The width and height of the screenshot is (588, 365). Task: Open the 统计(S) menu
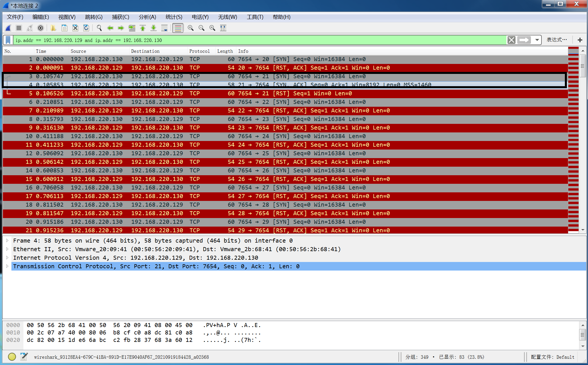(x=174, y=17)
